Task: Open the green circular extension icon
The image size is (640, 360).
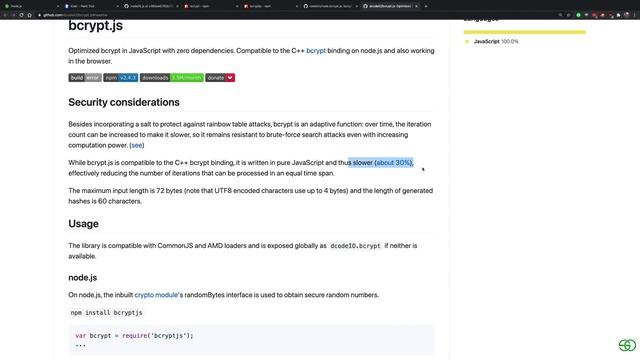Action: (x=578, y=15)
